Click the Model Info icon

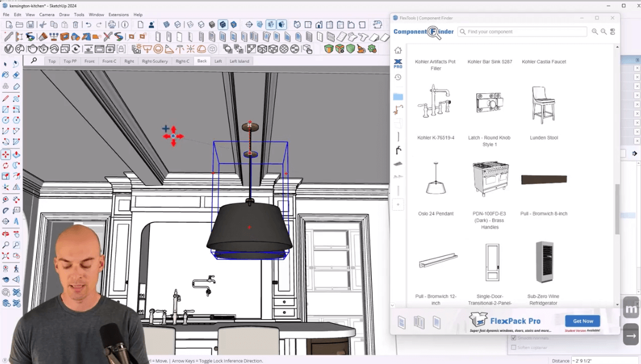pos(125,25)
